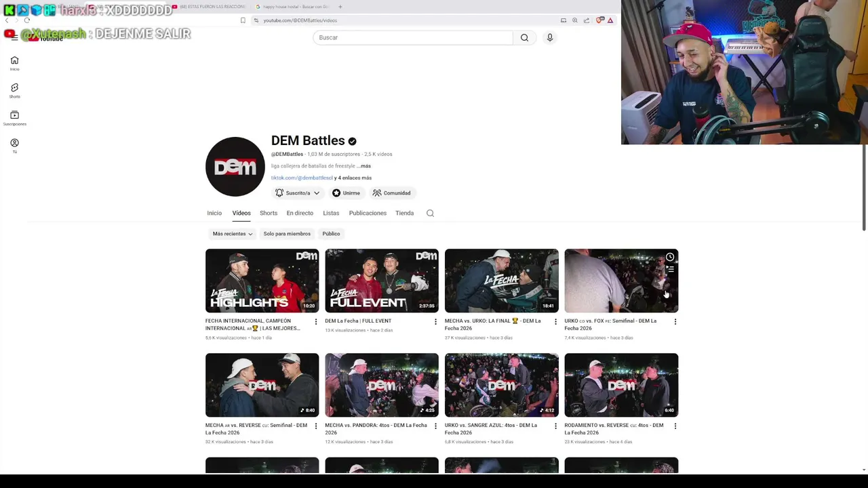
Task: Activate voice search microphone
Action: (550, 37)
